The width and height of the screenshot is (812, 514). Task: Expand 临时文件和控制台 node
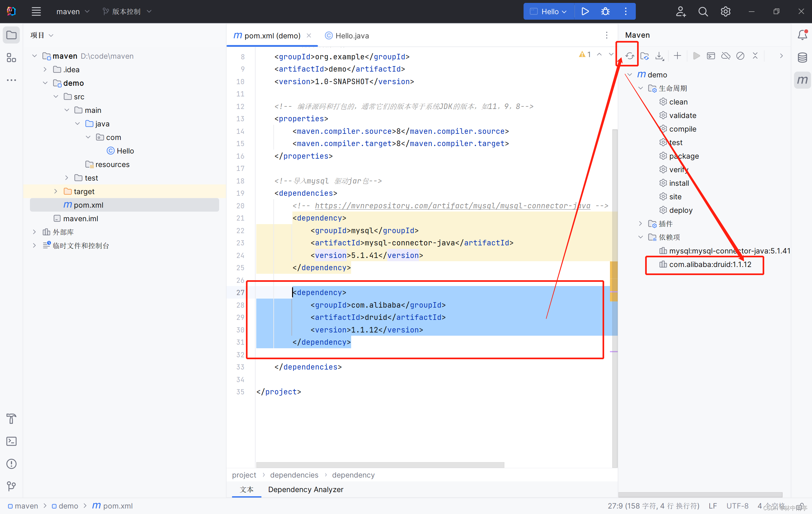pyautogui.click(x=35, y=245)
